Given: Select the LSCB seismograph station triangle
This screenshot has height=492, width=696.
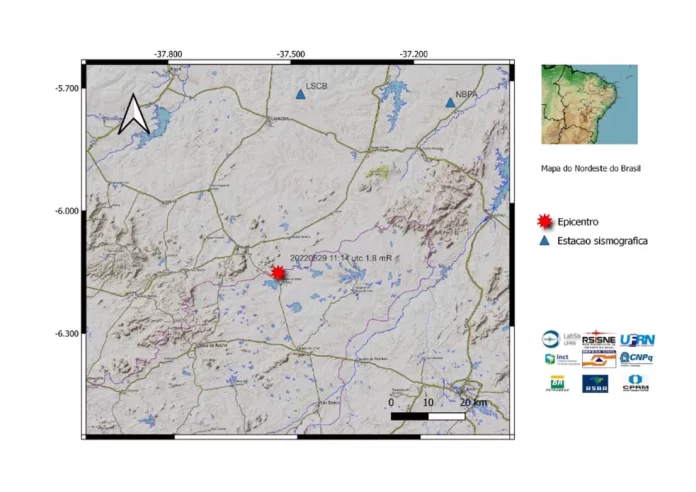Looking at the screenshot, I should pyautogui.click(x=300, y=95).
